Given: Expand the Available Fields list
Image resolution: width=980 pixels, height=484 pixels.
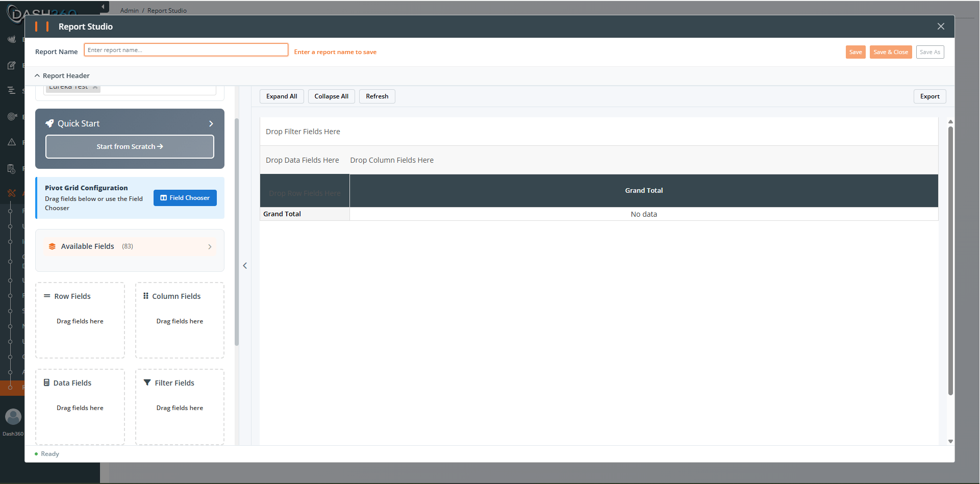Looking at the screenshot, I should (x=210, y=246).
